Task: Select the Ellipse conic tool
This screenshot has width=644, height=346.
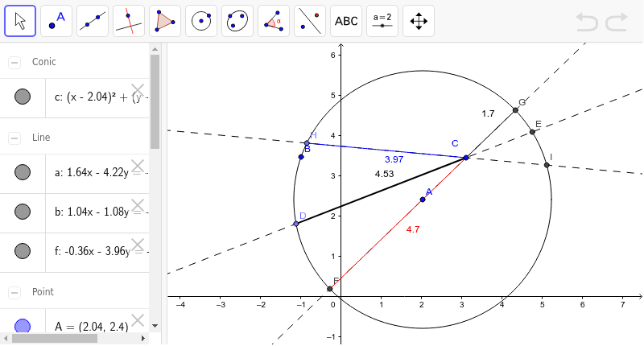Action: 237,21
